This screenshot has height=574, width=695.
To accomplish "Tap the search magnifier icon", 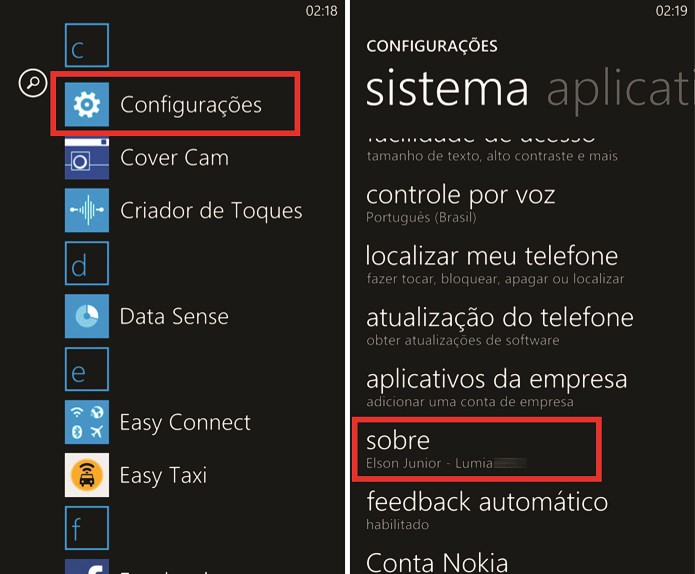I will coord(32,84).
